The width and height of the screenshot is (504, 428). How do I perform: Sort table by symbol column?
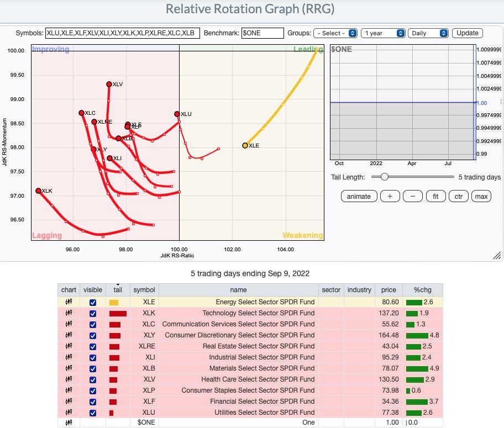144,290
